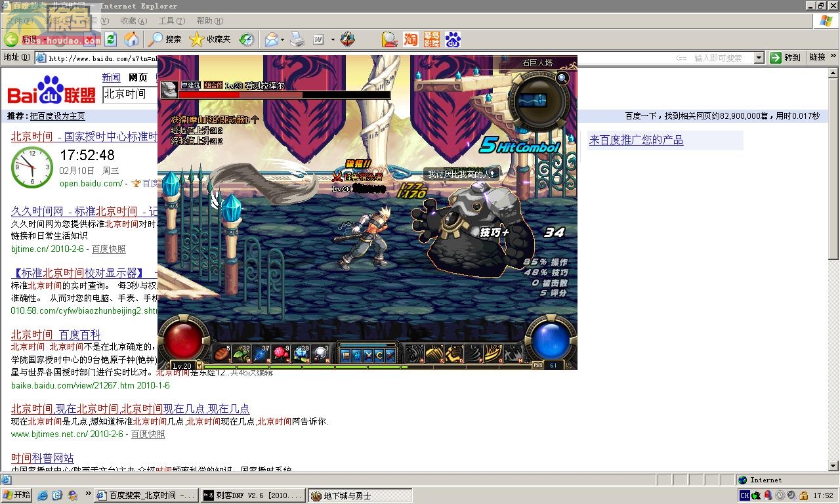
Task: Open the 收藏(A) Favorites menu
Action: pyautogui.click(x=133, y=21)
